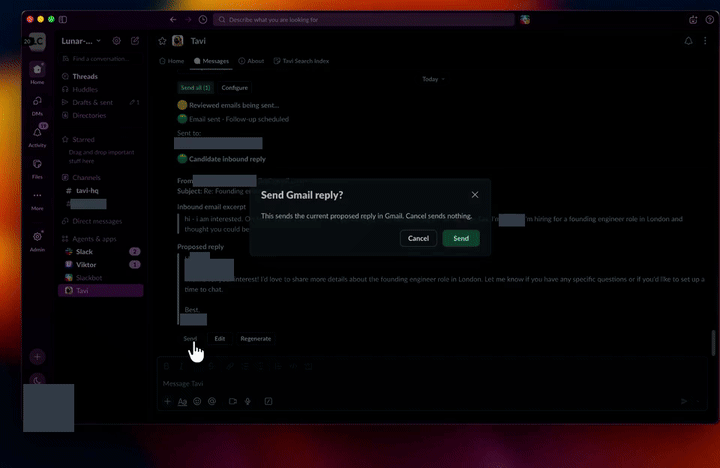Click the Configure button
The image size is (720, 468).
tap(234, 88)
